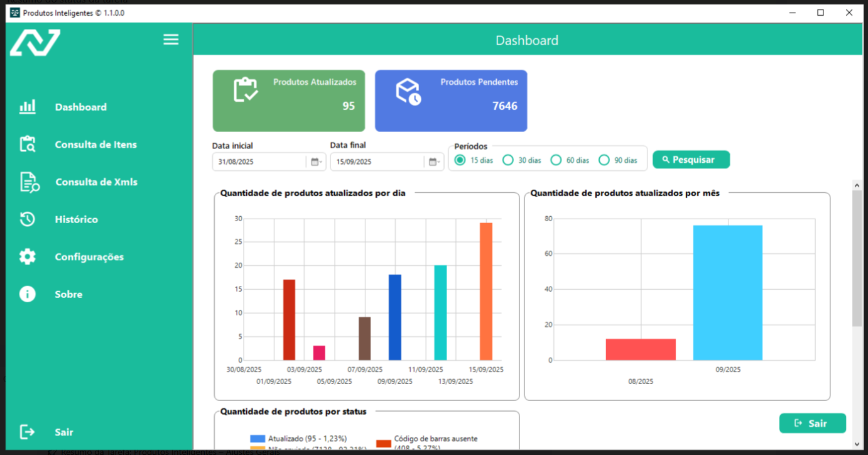Open Configurações via the gear icon

click(28, 257)
